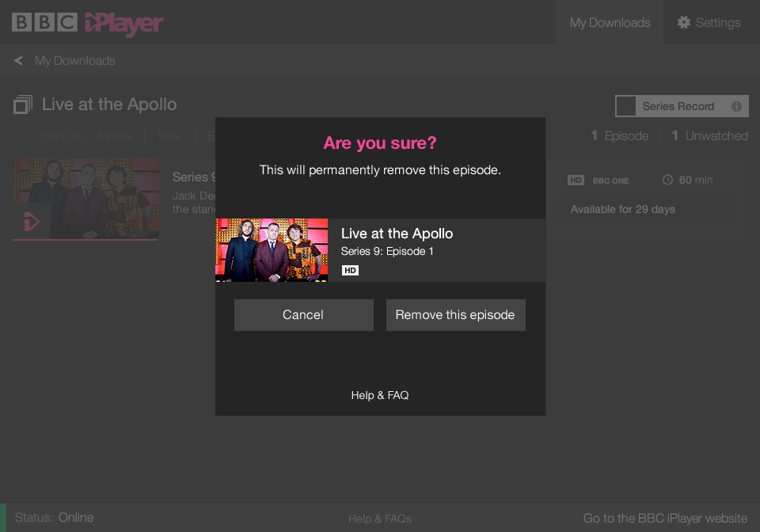
Task: Click the BBC iPlayer logo
Action: point(88,23)
